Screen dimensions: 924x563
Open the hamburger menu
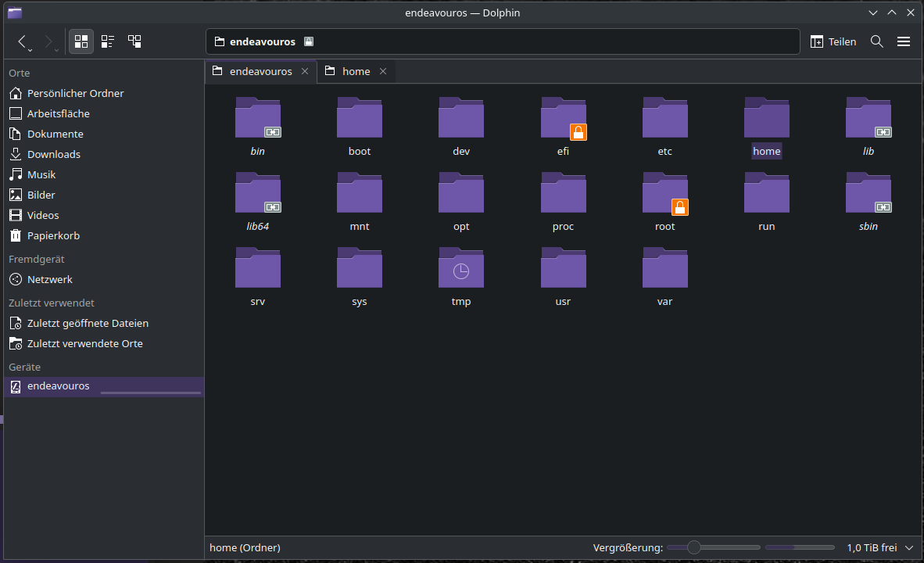(904, 41)
